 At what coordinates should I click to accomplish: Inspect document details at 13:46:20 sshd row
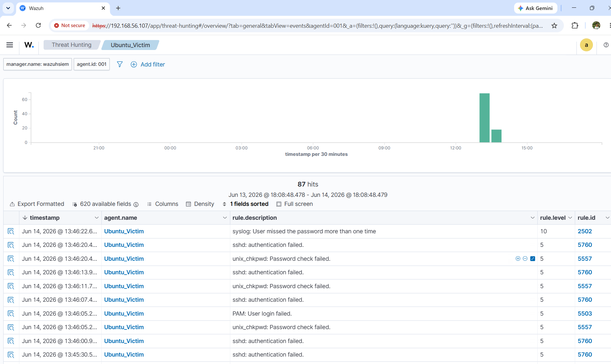tap(11, 245)
